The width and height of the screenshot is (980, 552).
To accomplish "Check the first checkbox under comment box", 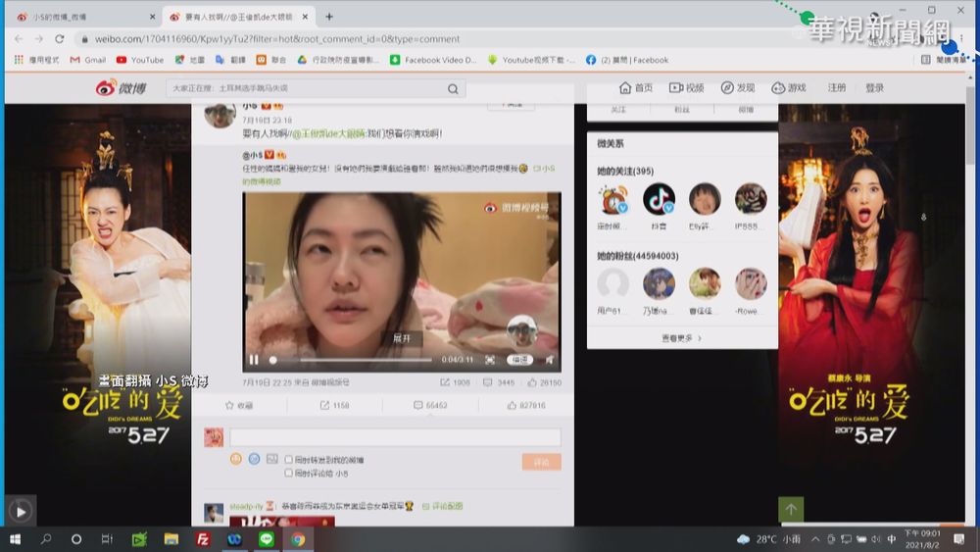I will [x=289, y=460].
